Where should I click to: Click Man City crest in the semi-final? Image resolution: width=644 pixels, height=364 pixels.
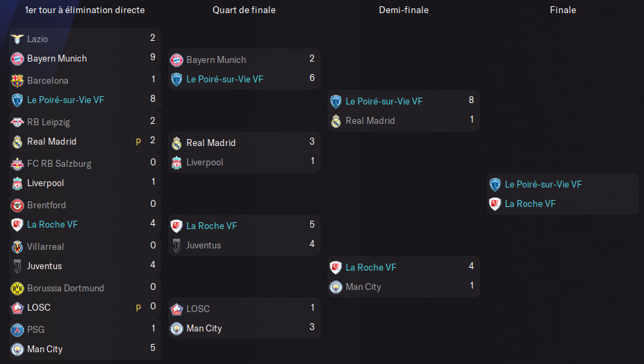[x=336, y=287]
